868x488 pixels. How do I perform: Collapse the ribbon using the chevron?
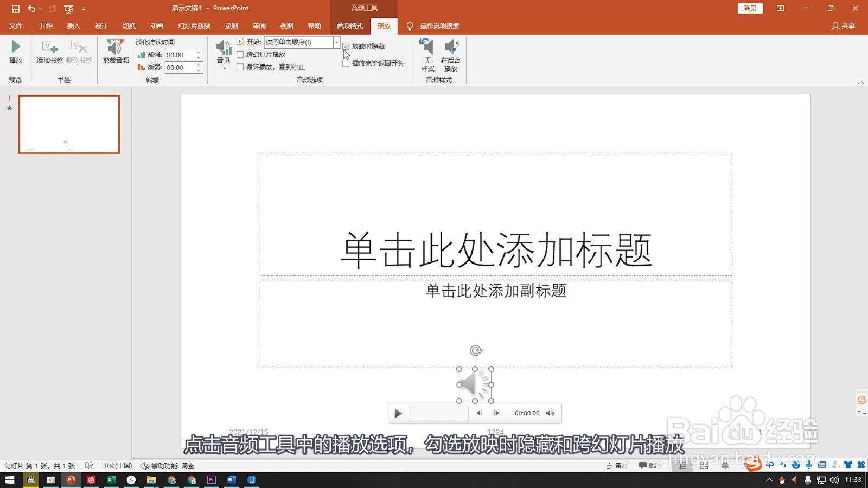coord(861,82)
